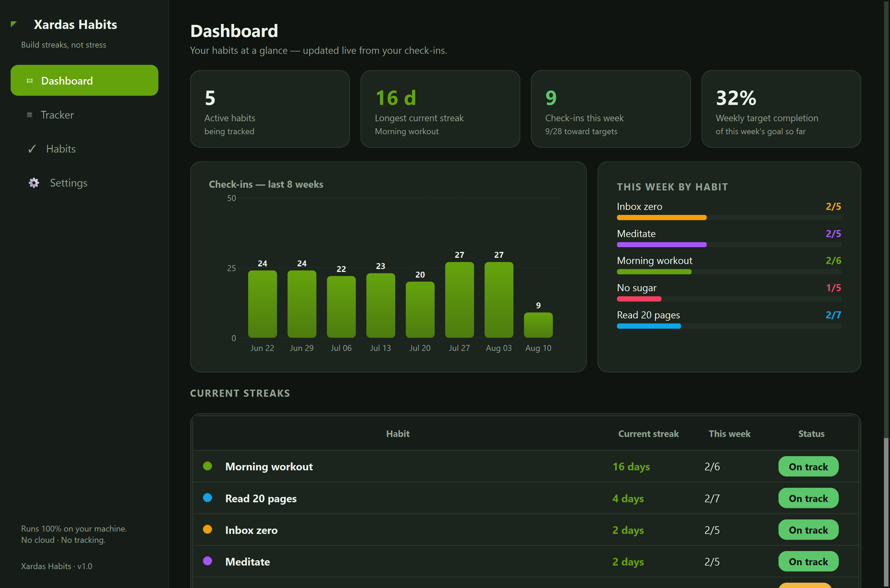This screenshot has width=890, height=588.
Task: Click the Xardas Habits v1.0 footer text
Action: pyautogui.click(x=57, y=566)
